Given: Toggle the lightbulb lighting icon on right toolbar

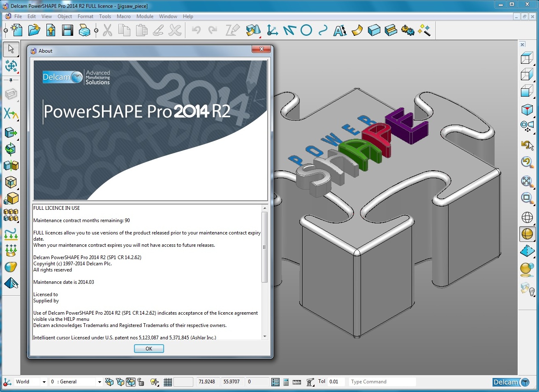Looking at the screenshot, I should 527,289.
